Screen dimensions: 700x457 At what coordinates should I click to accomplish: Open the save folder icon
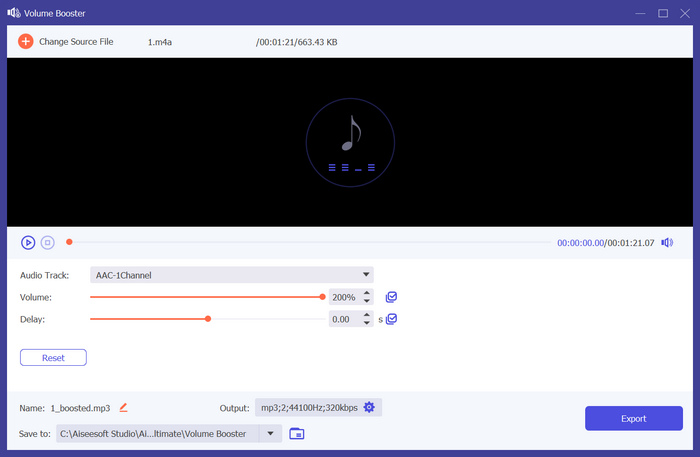point(297,434)
